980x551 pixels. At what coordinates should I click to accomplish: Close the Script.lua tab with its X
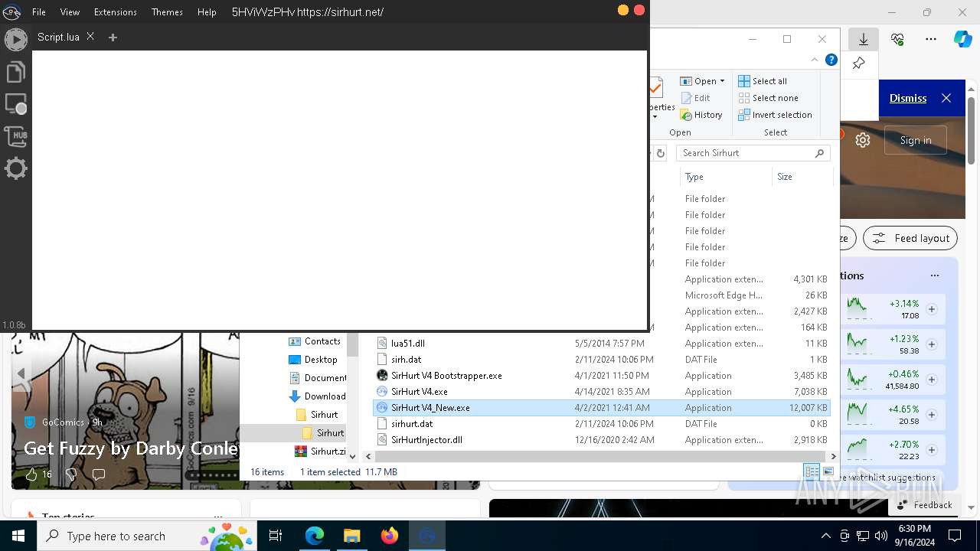pos(90,36)
